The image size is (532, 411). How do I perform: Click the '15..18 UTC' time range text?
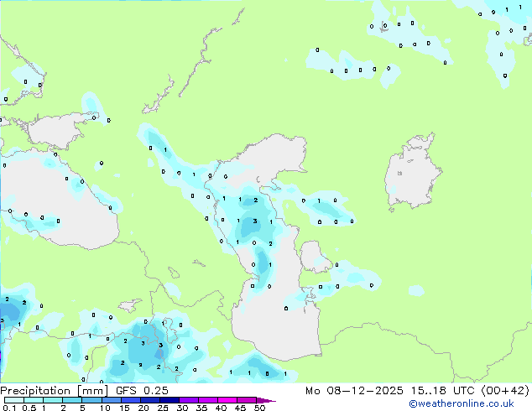point(442,391)
